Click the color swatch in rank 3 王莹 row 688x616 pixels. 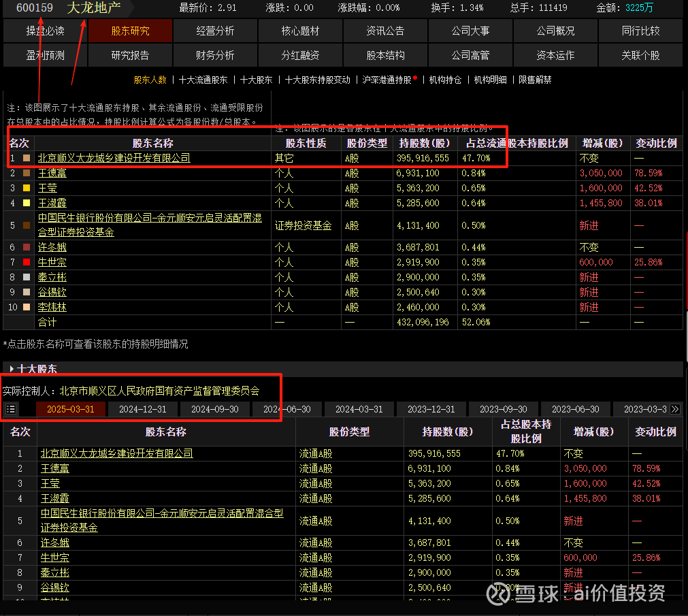[x=27, y=189]
